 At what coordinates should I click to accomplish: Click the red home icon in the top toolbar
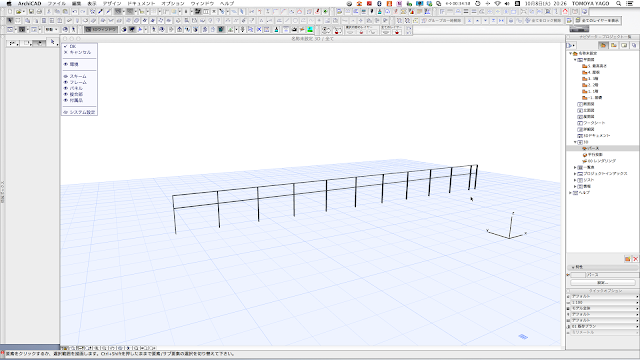(x=565, y=12)
